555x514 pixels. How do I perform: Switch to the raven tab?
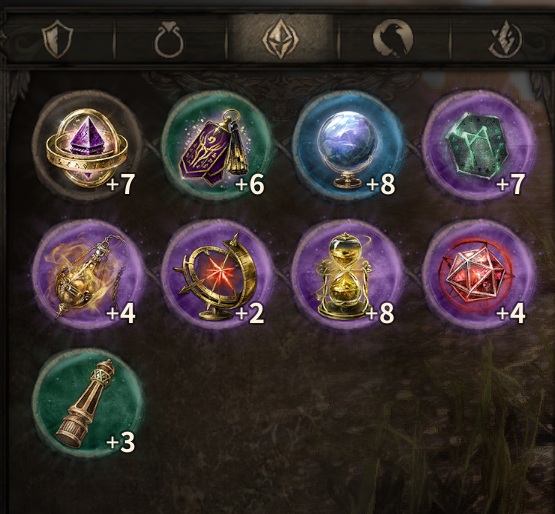(393, 38)
